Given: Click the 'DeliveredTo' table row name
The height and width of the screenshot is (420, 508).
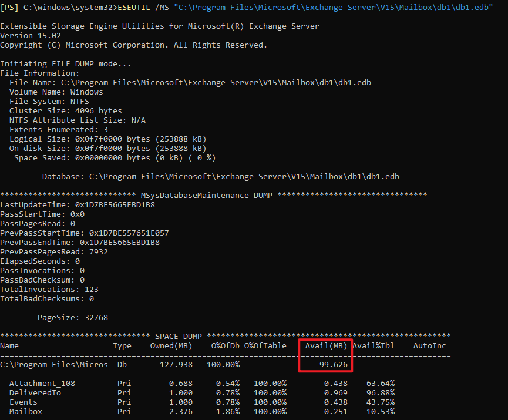Looking at the screenshot, I should [x=35, y=393].
